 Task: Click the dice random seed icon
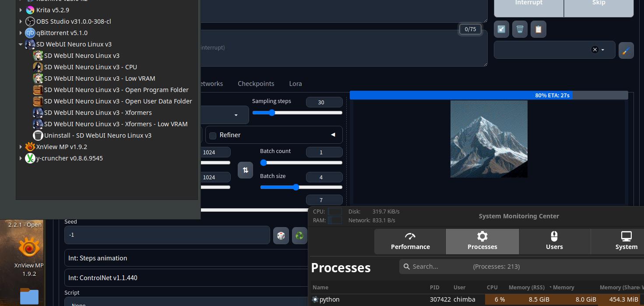(x=281, y=236)
